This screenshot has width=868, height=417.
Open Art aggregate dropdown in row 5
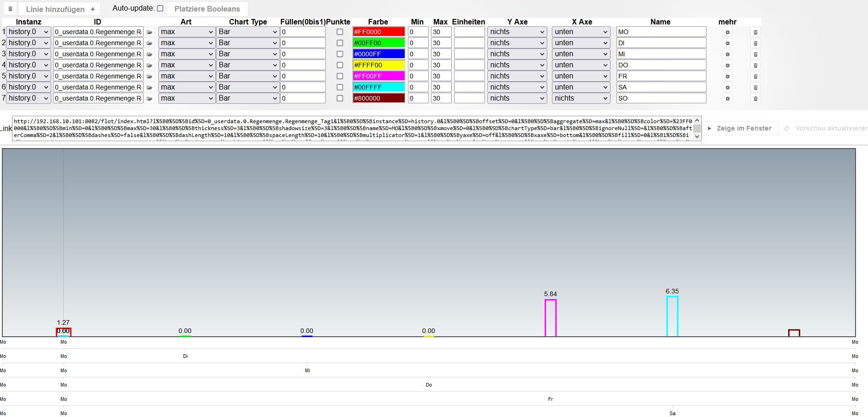point(186,76)
